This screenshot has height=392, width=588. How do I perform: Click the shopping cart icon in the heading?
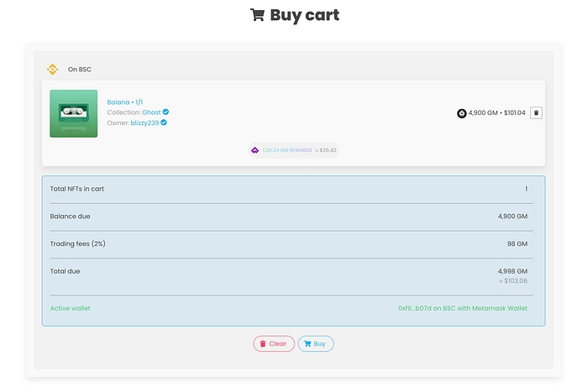[258, 15]
